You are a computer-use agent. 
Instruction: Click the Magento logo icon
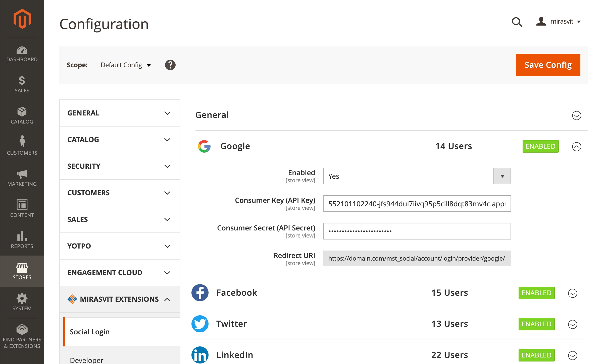22,19
